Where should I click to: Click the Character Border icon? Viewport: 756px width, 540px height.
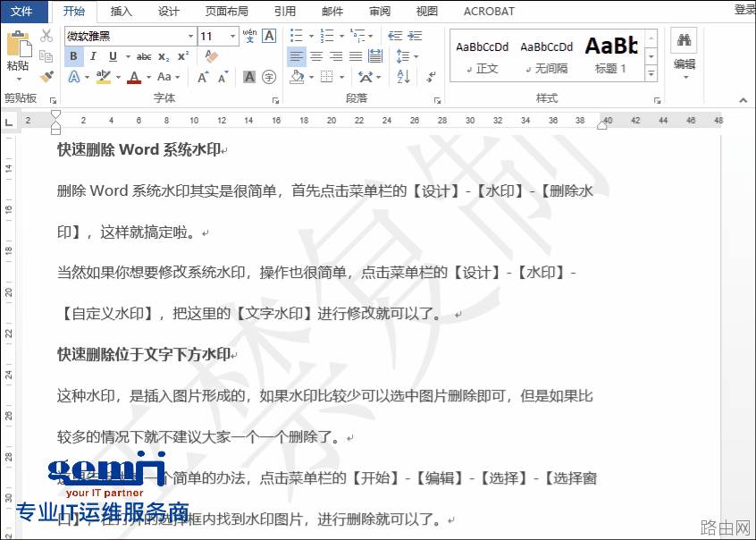(x=269, y=36)
